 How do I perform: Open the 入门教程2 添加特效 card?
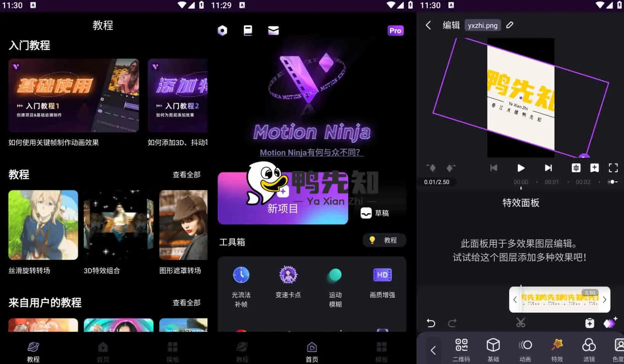(178, 95)
